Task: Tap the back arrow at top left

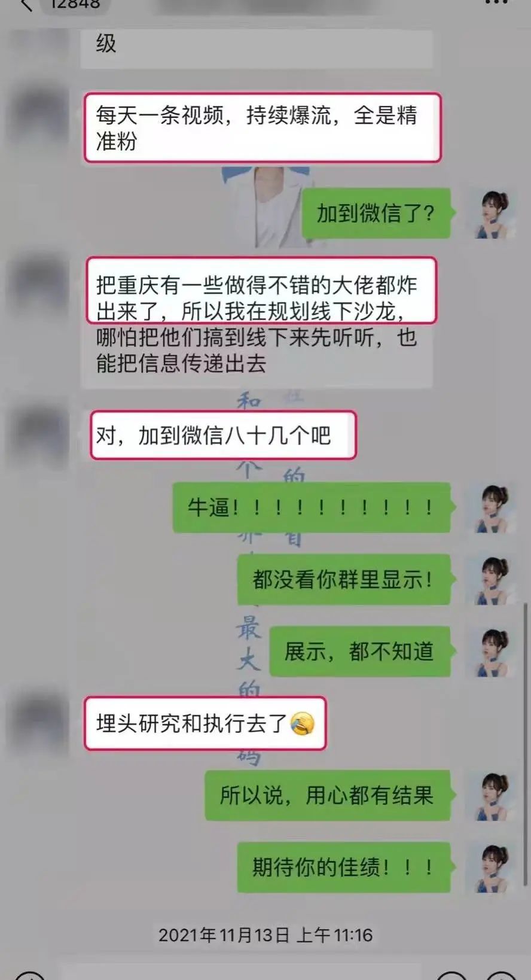Action: click(x=26, y=5)
